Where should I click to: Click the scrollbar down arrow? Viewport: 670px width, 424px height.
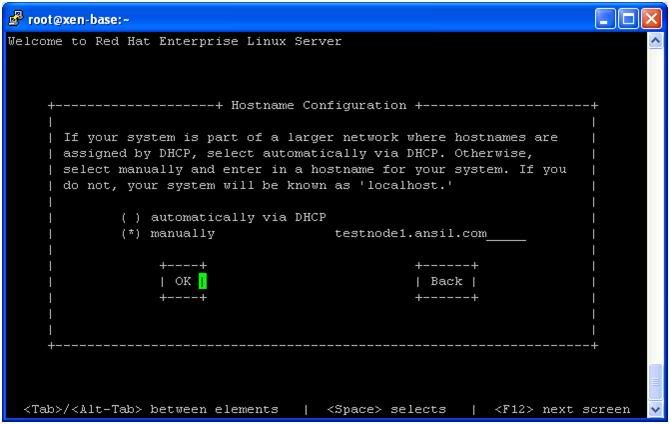[x=655, y=409]
